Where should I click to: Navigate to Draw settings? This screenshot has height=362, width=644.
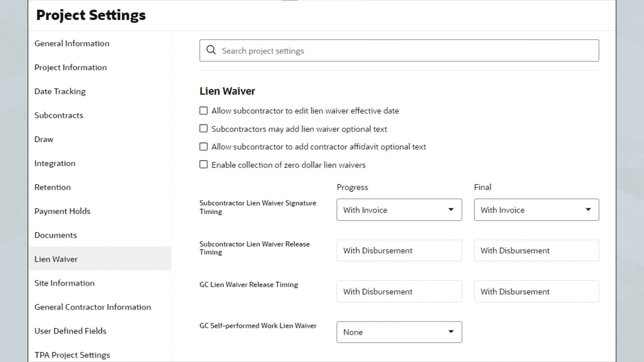point(44,139)
